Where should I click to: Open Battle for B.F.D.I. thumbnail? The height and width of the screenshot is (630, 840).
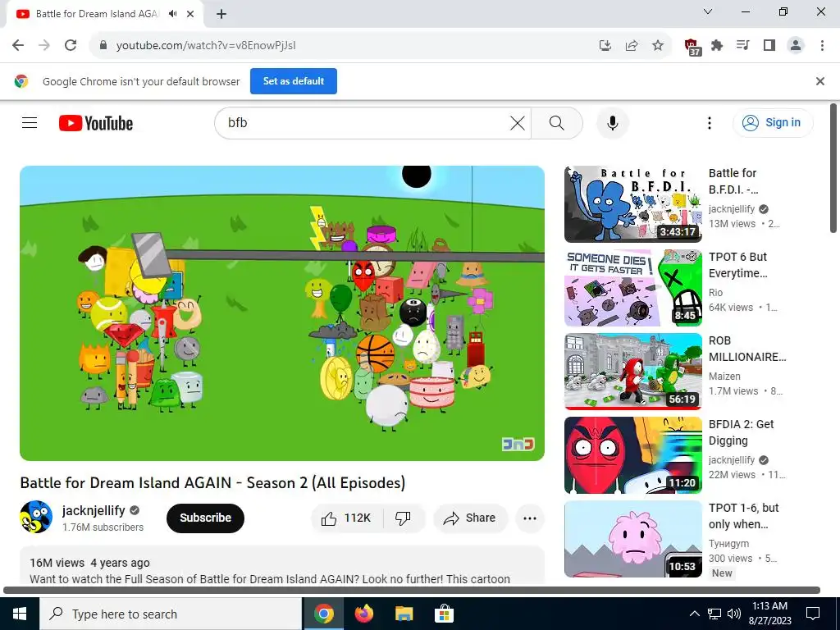[x=632, y=204]
